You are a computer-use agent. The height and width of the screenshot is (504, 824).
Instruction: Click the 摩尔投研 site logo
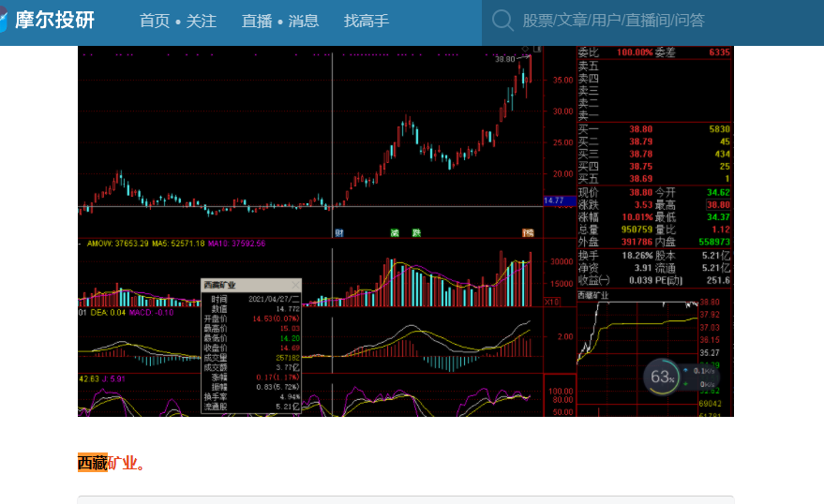[47, 20]
